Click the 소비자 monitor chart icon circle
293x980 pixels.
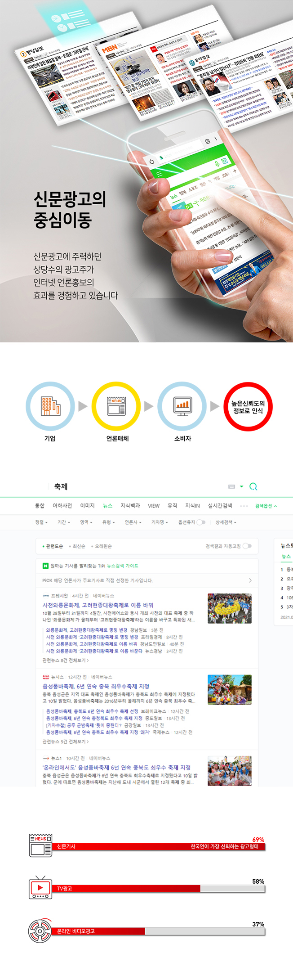tap(182, 406)
